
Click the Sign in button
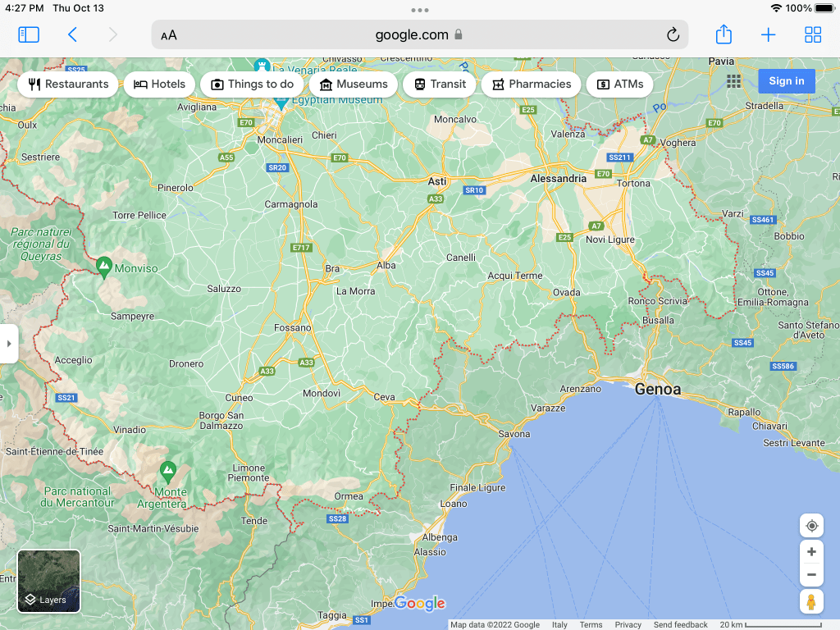[x=786, y=80]
